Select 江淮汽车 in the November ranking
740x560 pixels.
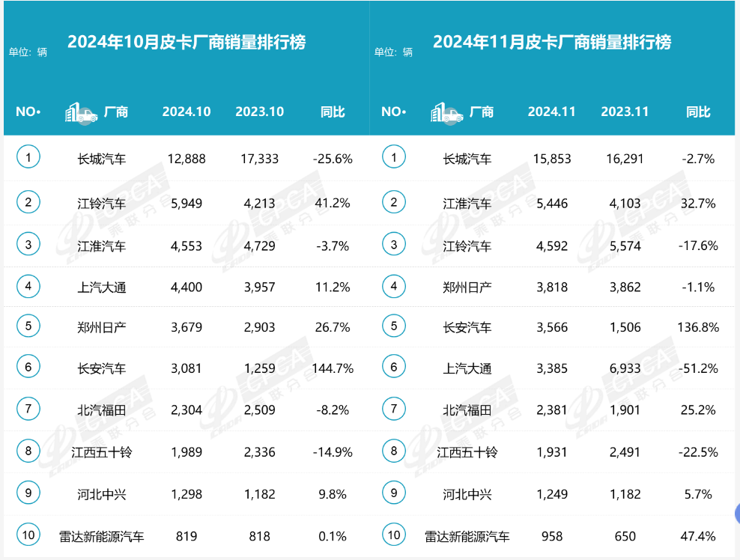[x=467, y=204]
